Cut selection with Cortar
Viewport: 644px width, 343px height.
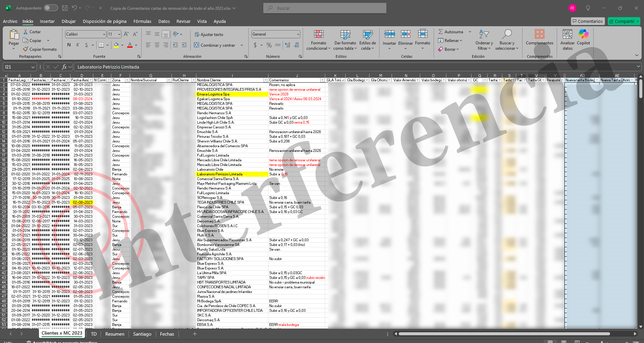[32, 32]
